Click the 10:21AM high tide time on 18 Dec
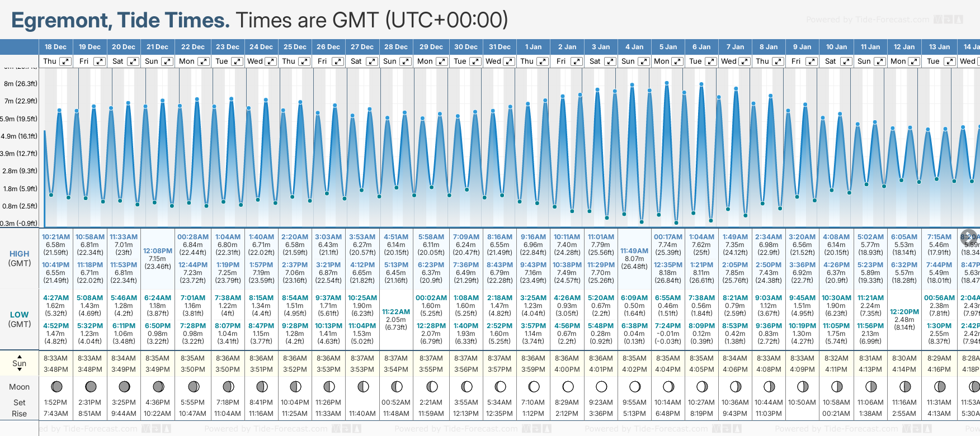Viewport: 980px width, 436px height. (56, 237)
